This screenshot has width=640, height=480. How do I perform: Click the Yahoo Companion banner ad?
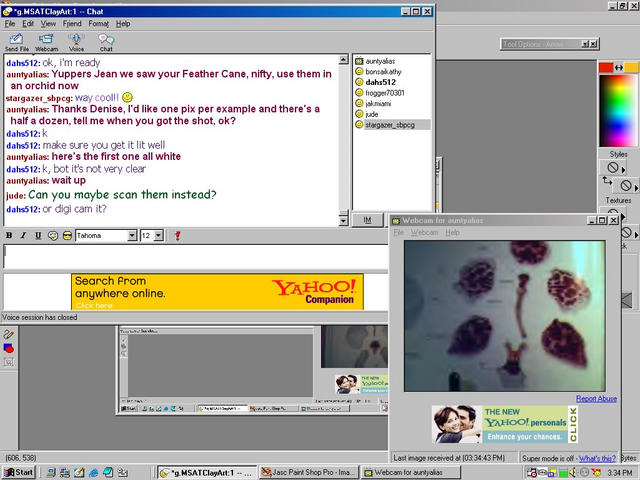217,292
